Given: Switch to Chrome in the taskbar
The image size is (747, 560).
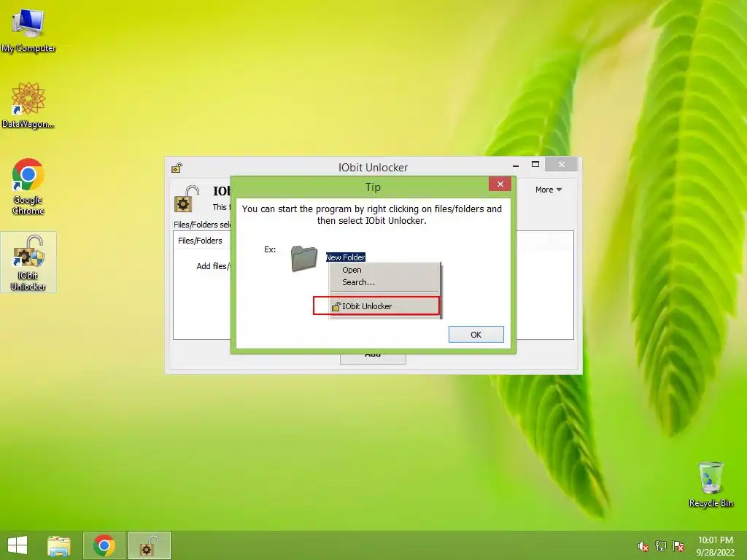Looking at the screenshot, I should pos(104,545).
